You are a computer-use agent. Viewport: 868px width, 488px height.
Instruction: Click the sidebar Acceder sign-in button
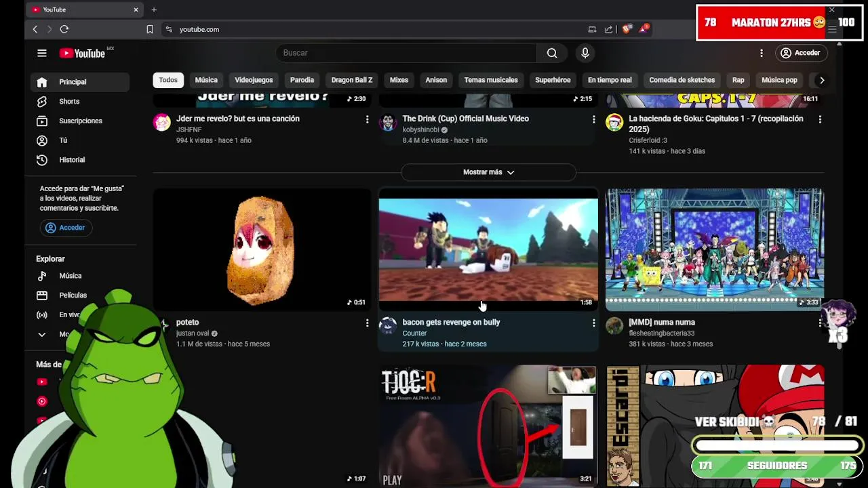tap(66, 228)
